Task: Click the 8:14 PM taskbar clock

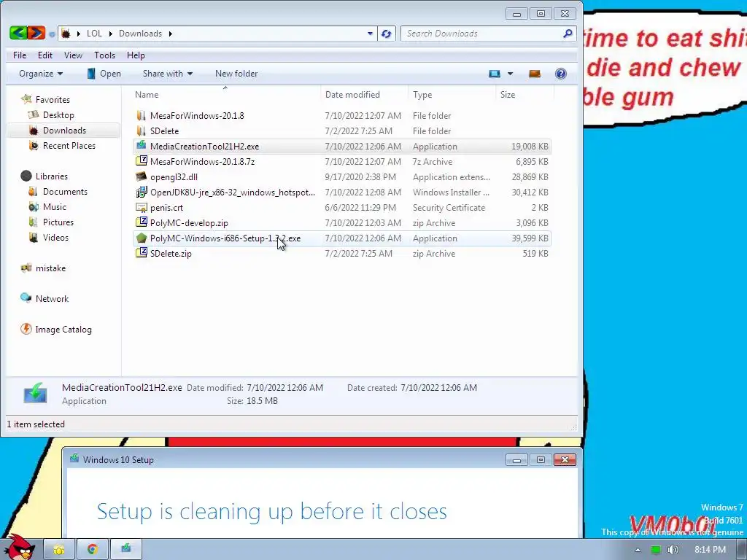Action: [711, 550]
